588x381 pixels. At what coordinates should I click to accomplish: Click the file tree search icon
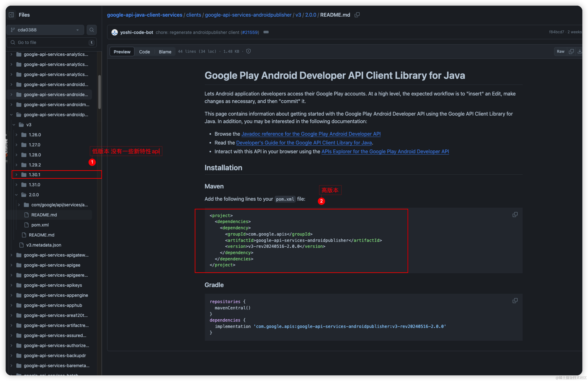[x=92, y=30]
